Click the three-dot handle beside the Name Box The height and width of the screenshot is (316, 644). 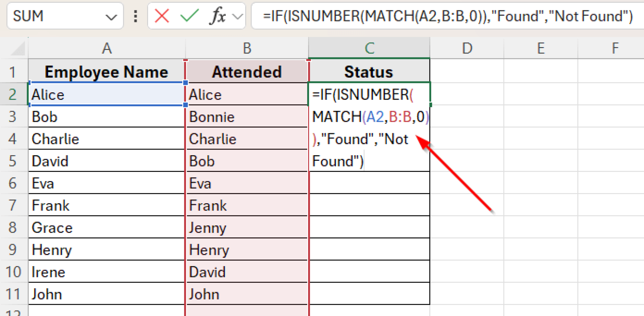pyautogui.click(x=135, y=16)
